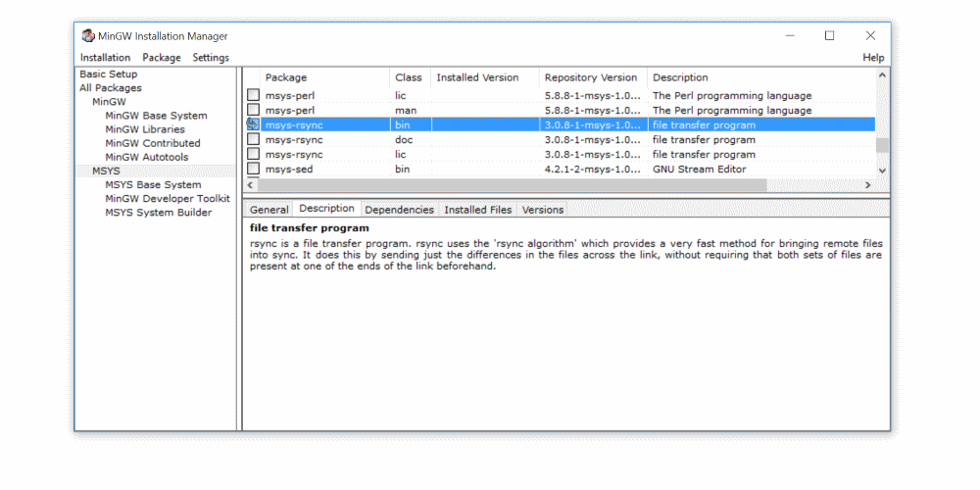Switch to the Installed Files tab
This screenshot has height=490, width=980.
pos(477,210)
